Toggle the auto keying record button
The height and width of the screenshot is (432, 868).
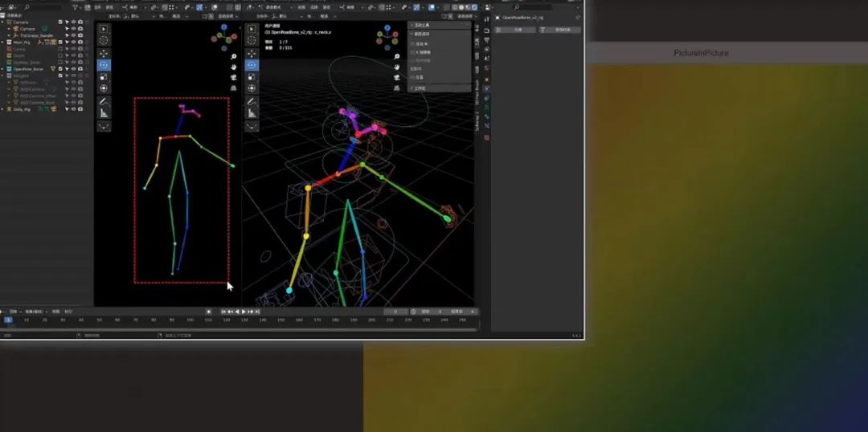pos(209,312)
